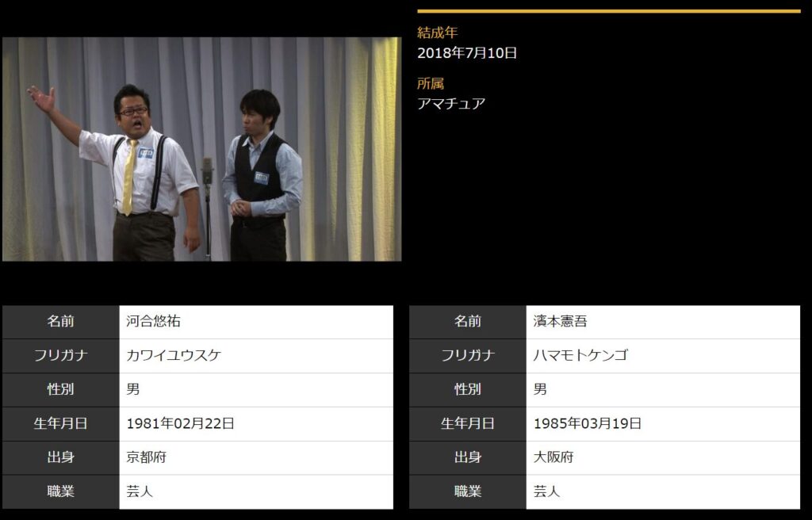Image resolution: width=812 pixels, height=520 pixels.
Task: Click the furigana カワイユウスケ
Action: click(x=174, y=356)
